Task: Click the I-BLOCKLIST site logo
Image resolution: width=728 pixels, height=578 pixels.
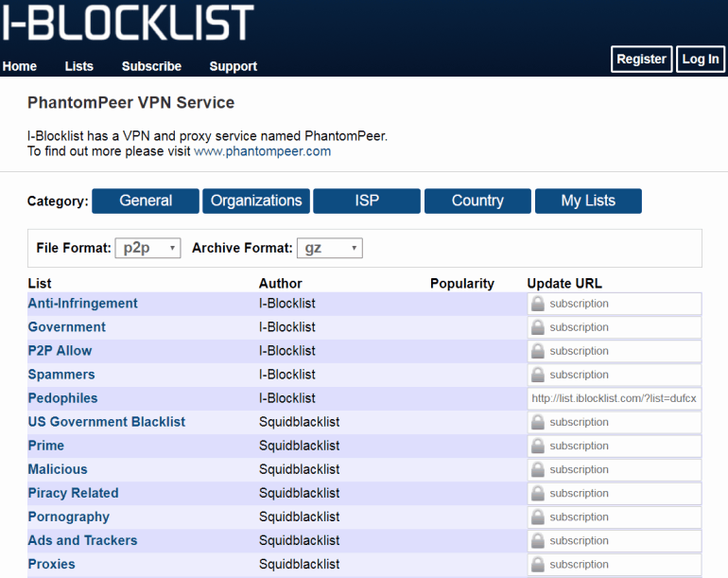Action: pos(128,23)
